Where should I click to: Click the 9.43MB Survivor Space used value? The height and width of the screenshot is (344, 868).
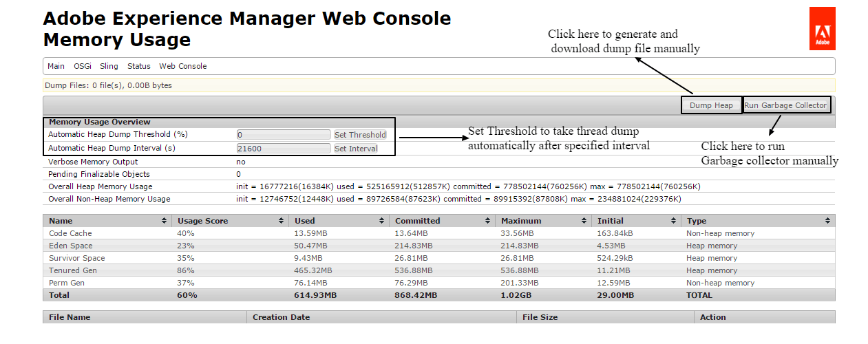[x=310, y=258]
